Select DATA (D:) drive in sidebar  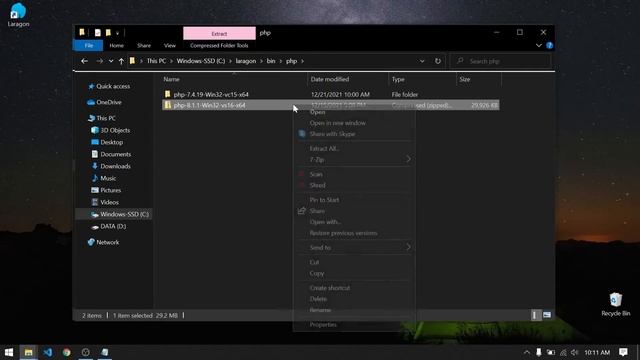(x=109, y=226)
